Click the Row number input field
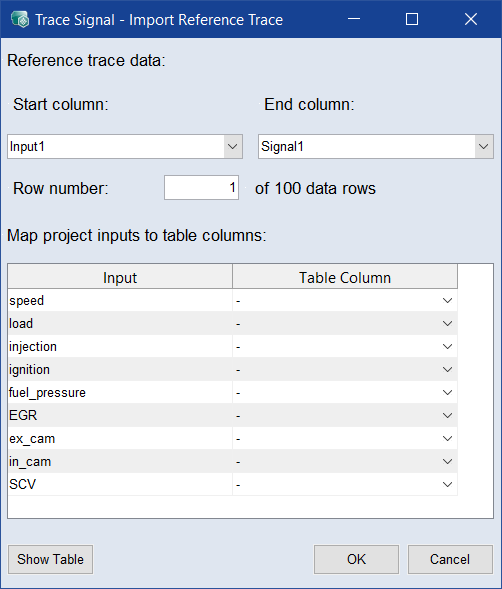 pyautogui.click(x=201, y=187)
